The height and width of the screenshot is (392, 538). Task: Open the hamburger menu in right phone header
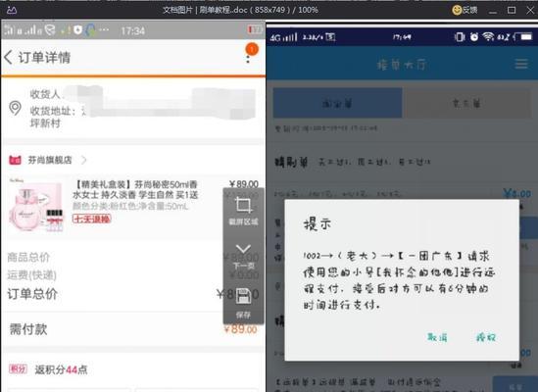coord(521,64)
